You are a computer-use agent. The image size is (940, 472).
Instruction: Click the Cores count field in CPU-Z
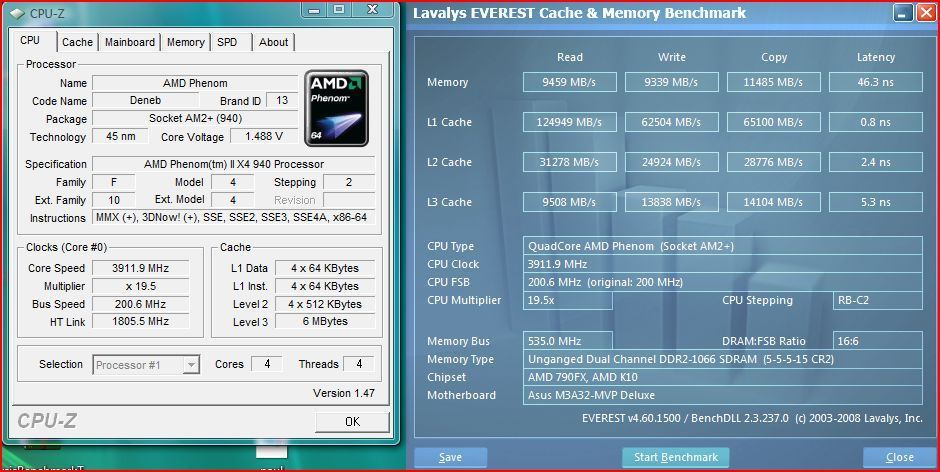point(267,363)
